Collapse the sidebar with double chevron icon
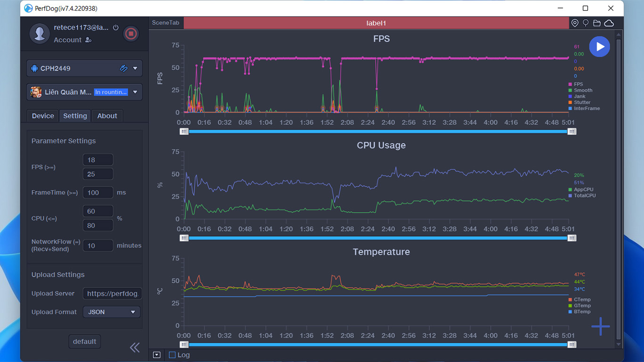Viewport: 644px width, 362px height. tap(135, 347)
